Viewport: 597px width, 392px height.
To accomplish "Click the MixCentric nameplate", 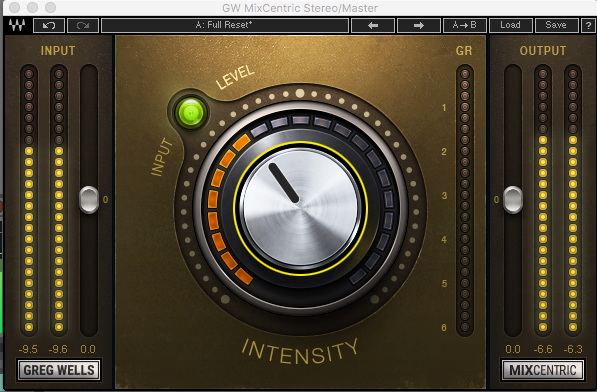I will 543,370.
